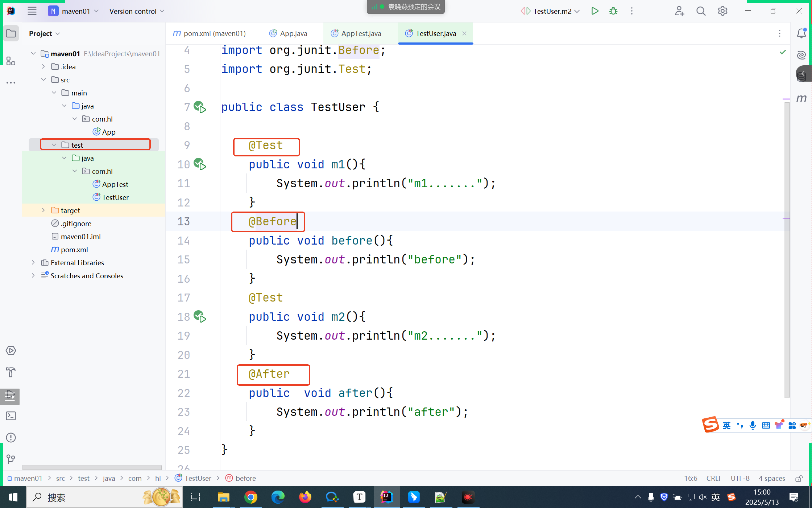Open the IDE settings gear icon
The width and height of the screenshot is (812, 508).
tap(722, 11)
